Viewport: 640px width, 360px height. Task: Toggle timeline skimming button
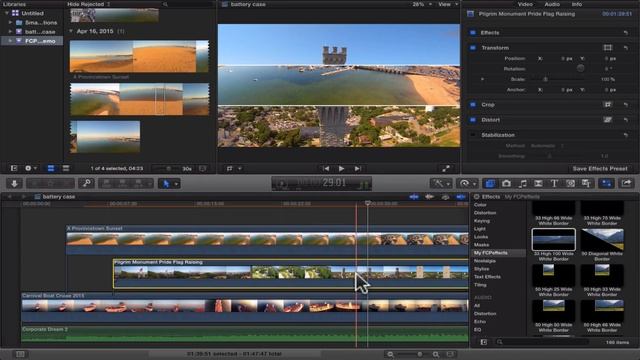[414, 197]
